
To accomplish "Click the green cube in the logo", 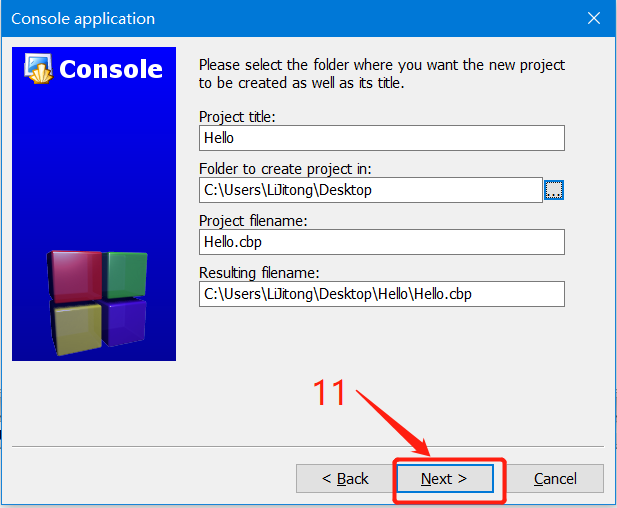I will [x=126, y=274].
